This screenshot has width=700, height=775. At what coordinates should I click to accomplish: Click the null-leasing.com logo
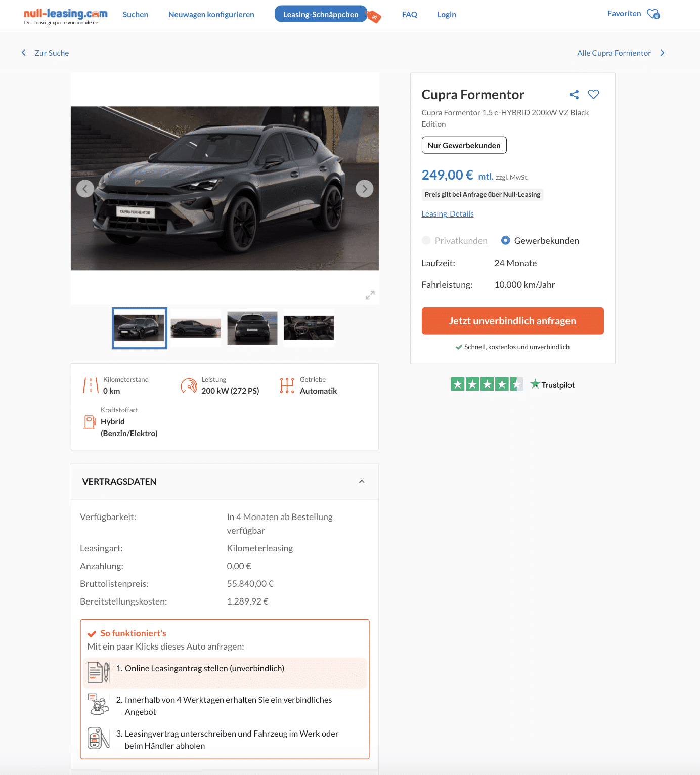pyautogui.click(x=65, y=16)
